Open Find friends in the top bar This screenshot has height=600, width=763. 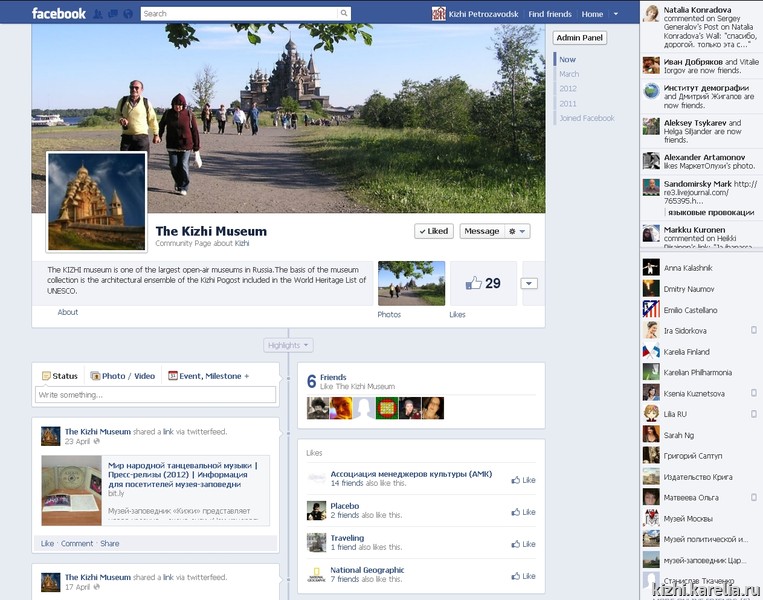(x=550, y=14)
